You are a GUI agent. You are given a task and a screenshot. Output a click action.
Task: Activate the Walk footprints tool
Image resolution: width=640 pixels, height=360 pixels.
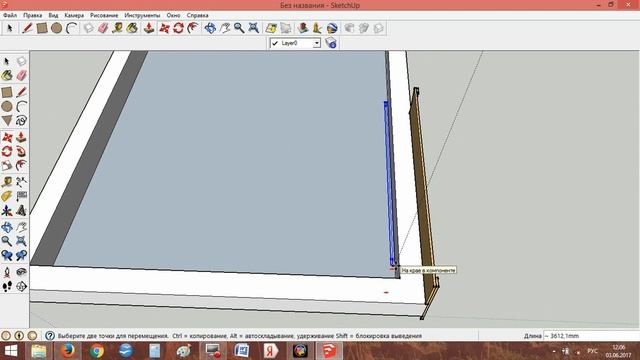click(7, 287)
